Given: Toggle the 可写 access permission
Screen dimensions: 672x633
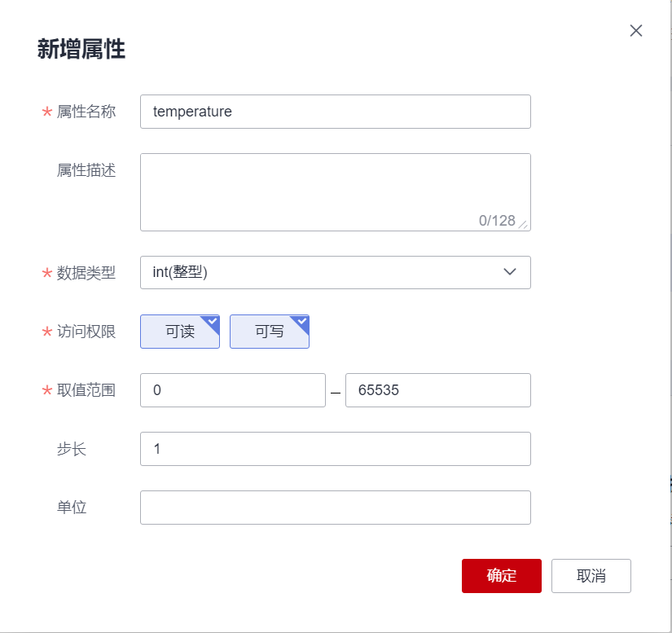Looking at the screenshot, I should pyautogui.click(x=269, y=332).
